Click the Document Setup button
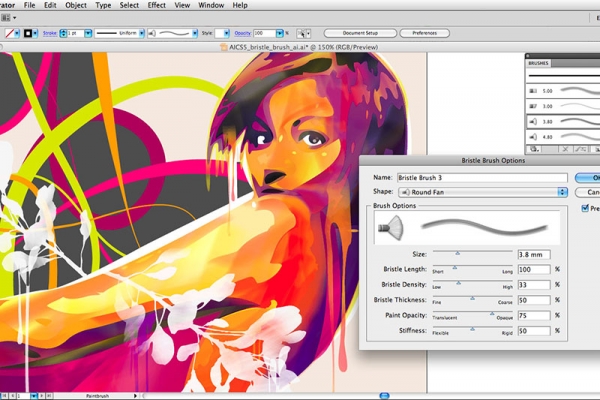This screenshot has height=400, width=600. (360, 33)
